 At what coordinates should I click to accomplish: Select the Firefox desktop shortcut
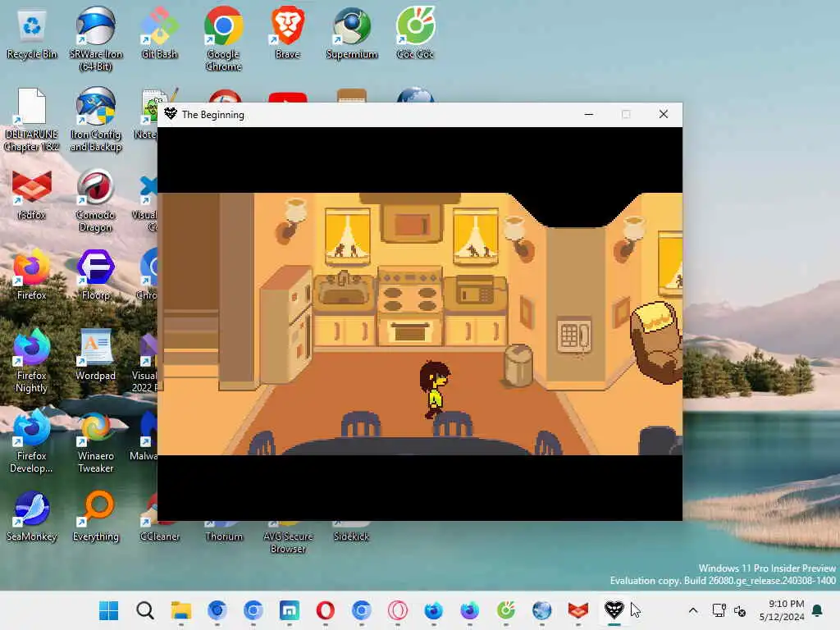pyautogui.click(x=32, y=274)
